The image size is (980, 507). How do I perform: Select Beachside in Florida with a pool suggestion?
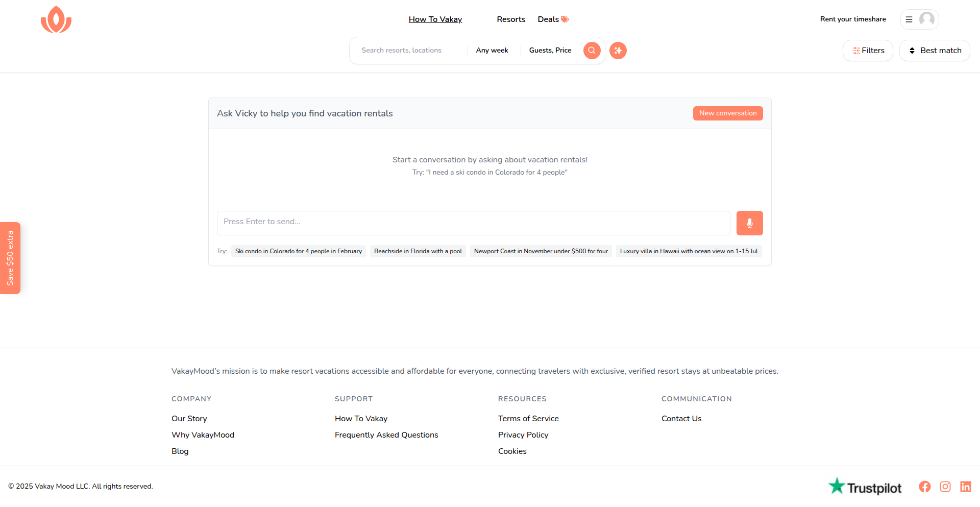point(418,251)
